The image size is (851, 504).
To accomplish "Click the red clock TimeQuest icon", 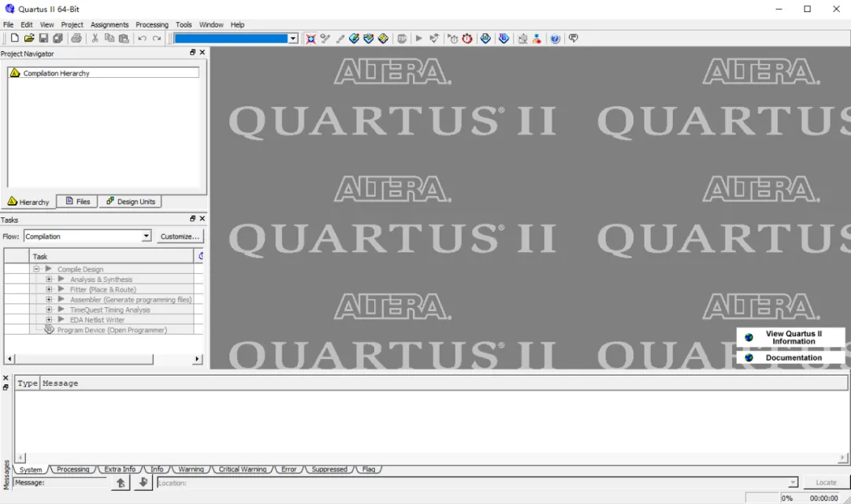I will 467,38.
